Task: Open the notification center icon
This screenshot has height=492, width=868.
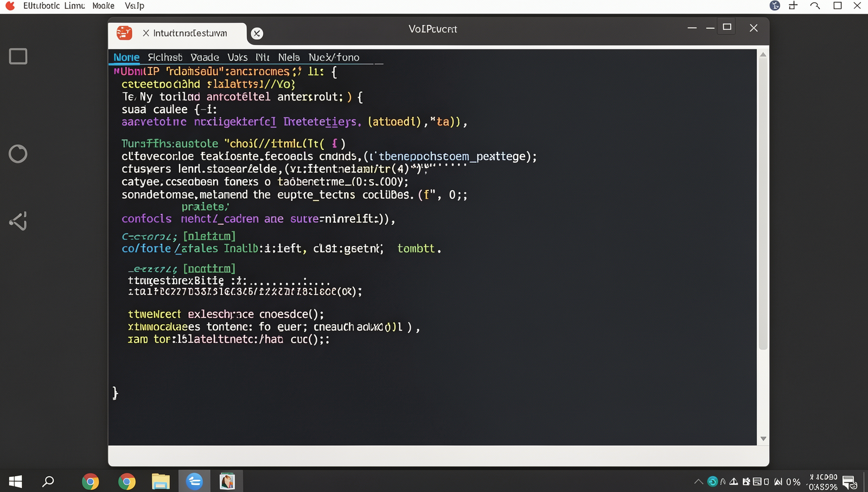Action: click(850, 482)
